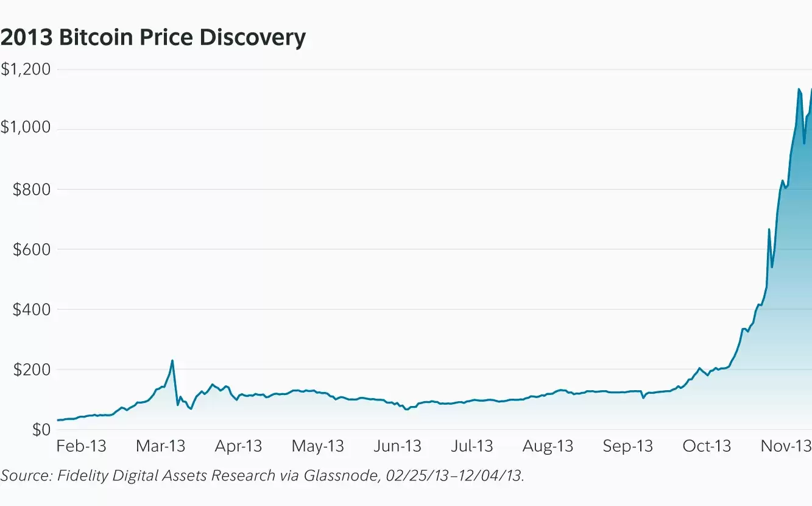Screen dimensions: 812x506
Task: Select the Apr-13 x-axis label
Action: [x=238, y=446]
